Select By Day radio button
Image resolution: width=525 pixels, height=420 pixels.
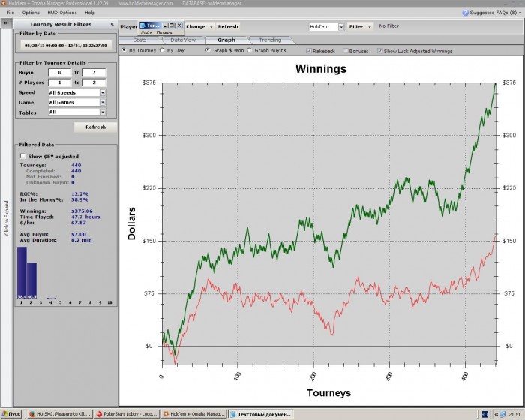coord(163,50)
